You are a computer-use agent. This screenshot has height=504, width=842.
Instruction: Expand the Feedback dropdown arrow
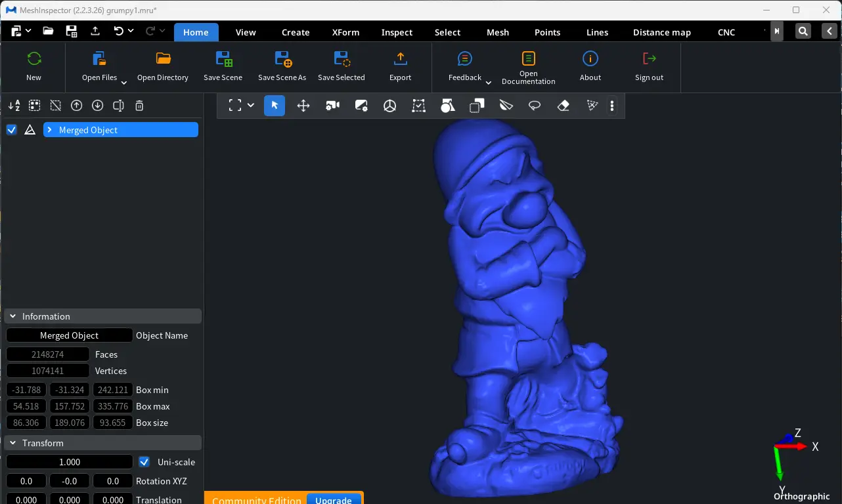click(488, 83)
